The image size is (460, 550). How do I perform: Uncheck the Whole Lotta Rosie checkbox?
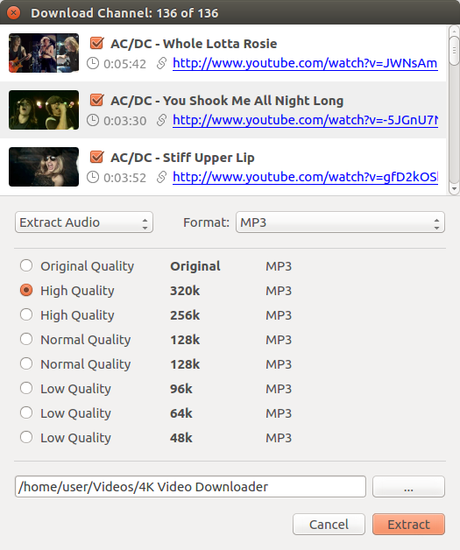pyautogui.click(x=96, y=43)
